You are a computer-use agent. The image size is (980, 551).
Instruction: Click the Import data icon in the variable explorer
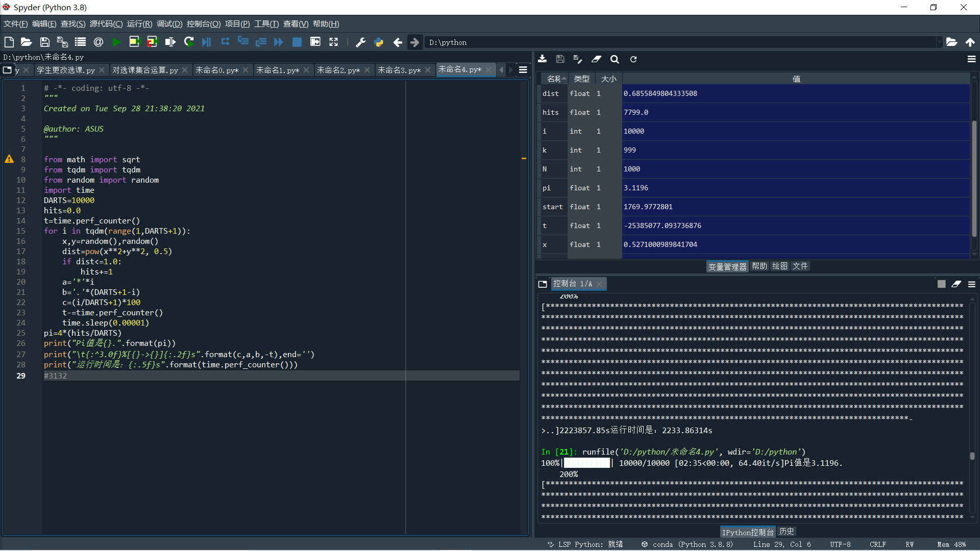point(542,59)
